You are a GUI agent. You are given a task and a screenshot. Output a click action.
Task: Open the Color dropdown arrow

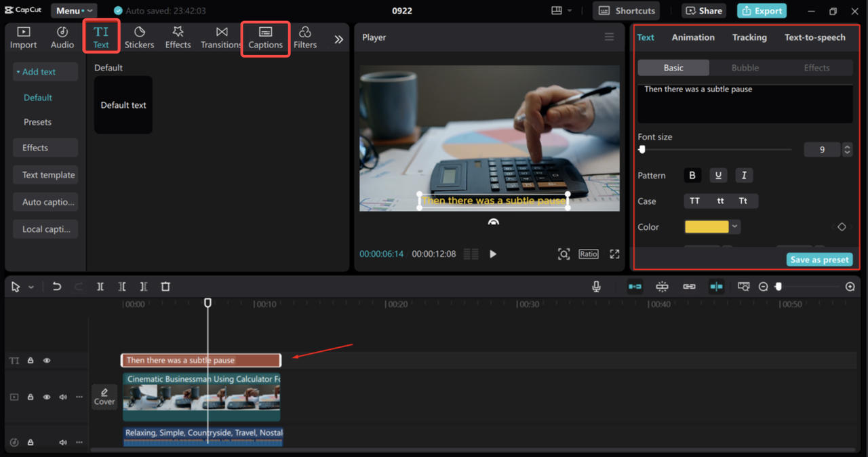tap(735, 227)
